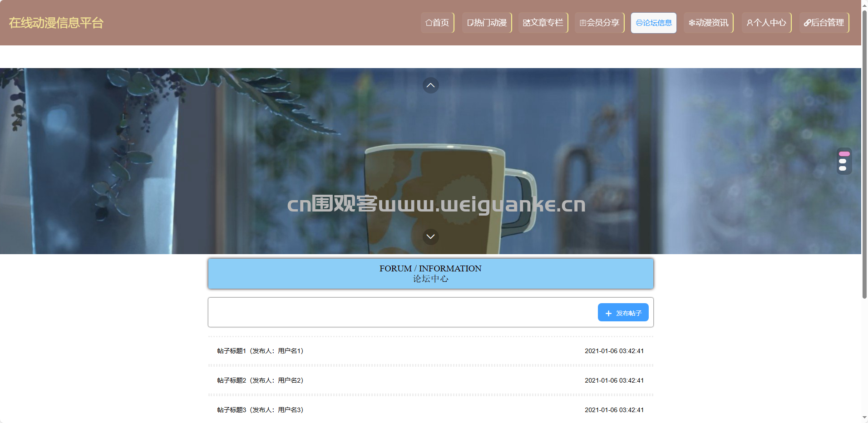Click the scrollbar down arrow

tap(864, 418)
